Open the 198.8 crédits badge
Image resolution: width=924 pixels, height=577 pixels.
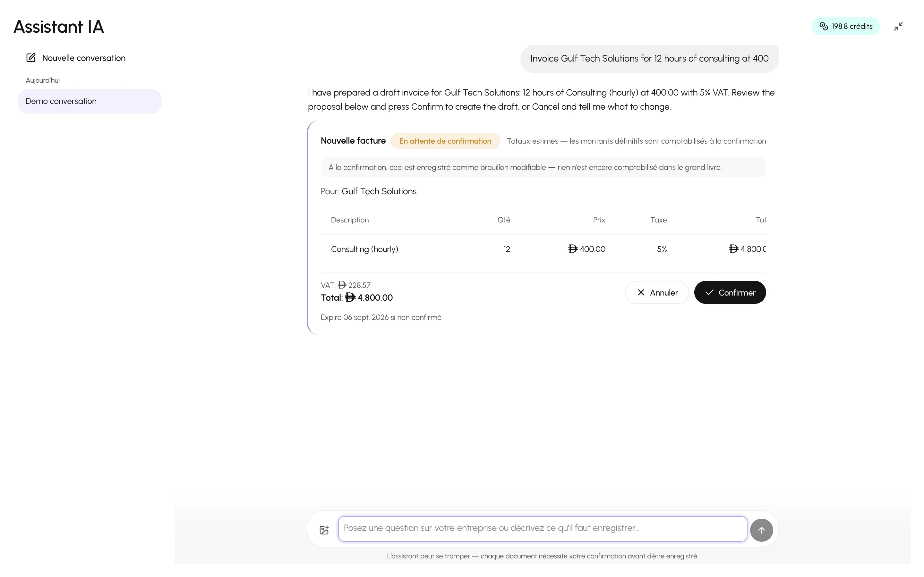tap(846, 26)
